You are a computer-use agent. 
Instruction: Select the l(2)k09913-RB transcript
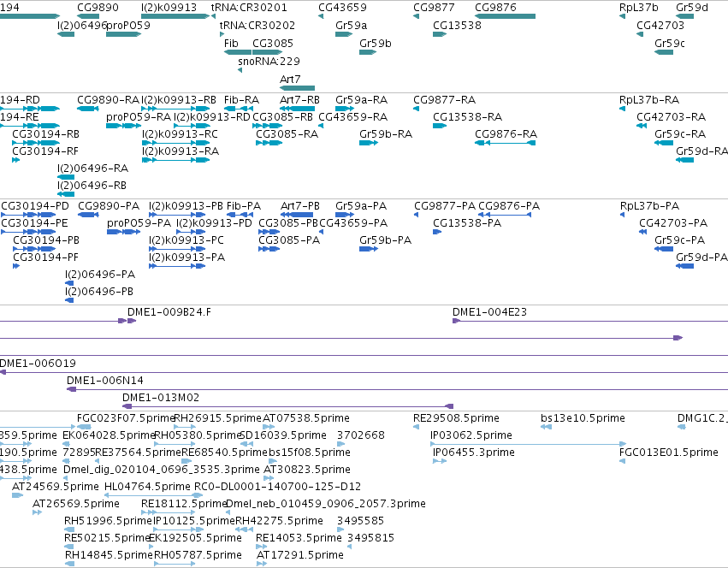coord(176,109)
